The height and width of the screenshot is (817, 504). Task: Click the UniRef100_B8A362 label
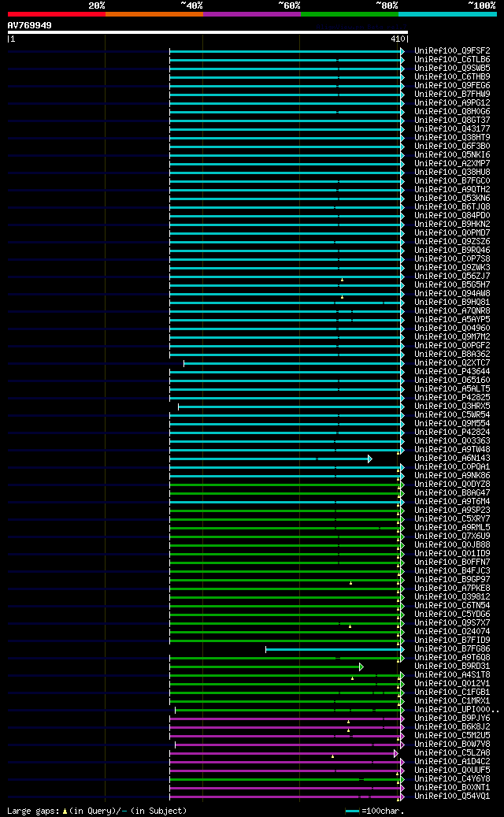(452, 355)
